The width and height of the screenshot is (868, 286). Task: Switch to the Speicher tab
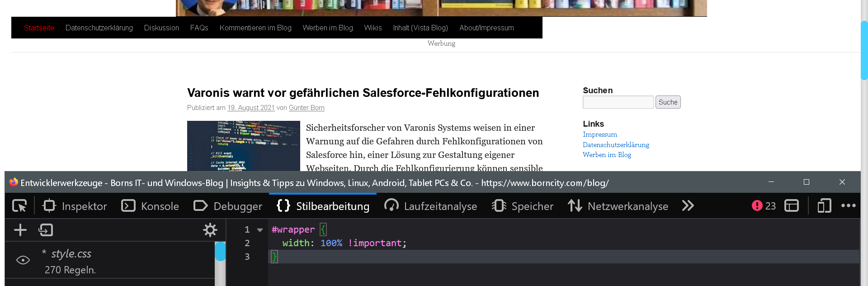tap(522, 206)
